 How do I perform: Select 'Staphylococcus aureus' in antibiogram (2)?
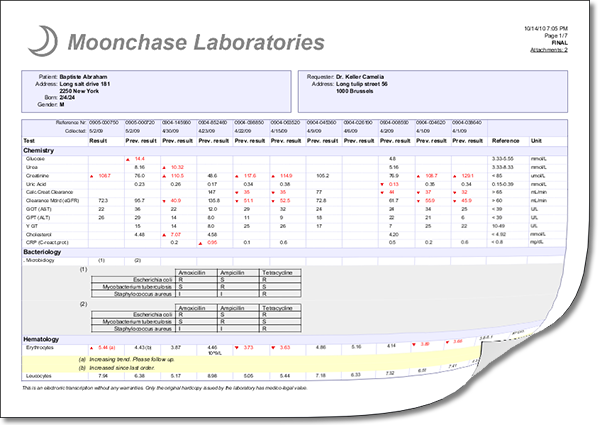point(143,329)
